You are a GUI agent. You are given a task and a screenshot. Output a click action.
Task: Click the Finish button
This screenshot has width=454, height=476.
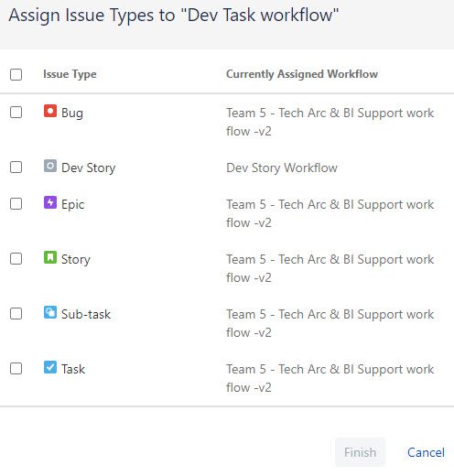[360, 452]
